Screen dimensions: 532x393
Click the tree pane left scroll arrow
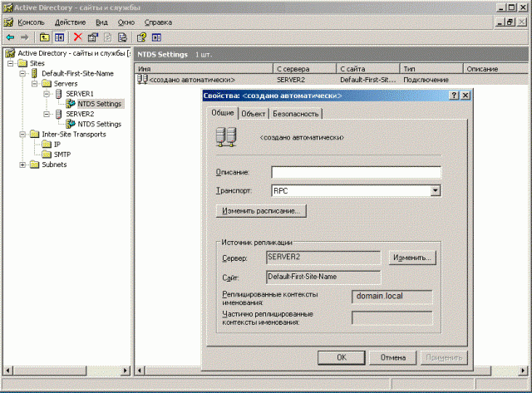click(x=7, y=371)
